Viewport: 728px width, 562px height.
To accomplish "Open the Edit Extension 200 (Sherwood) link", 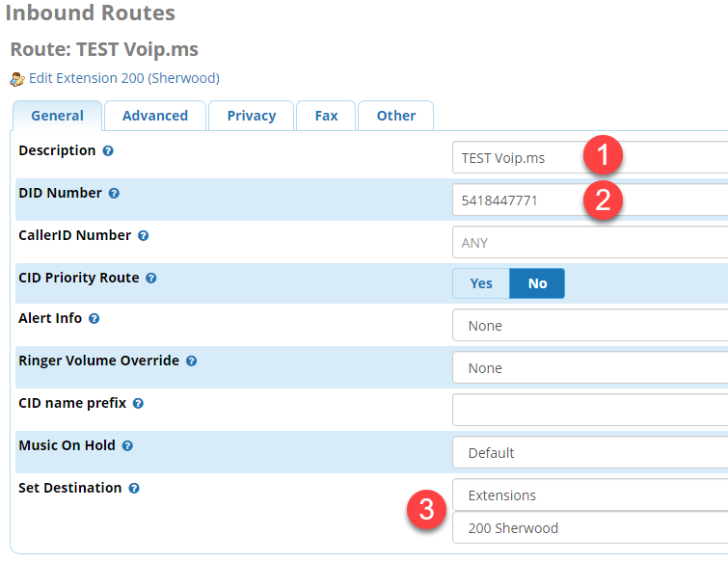I will 124,78.
